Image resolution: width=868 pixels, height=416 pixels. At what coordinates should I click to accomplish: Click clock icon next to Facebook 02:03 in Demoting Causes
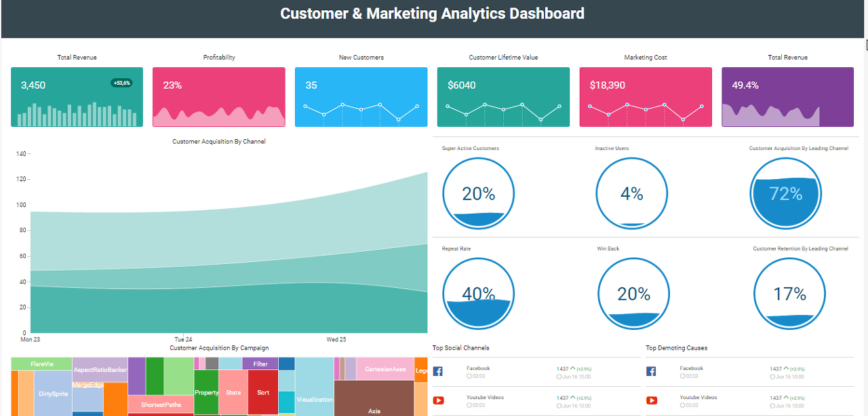pos(682,376)
